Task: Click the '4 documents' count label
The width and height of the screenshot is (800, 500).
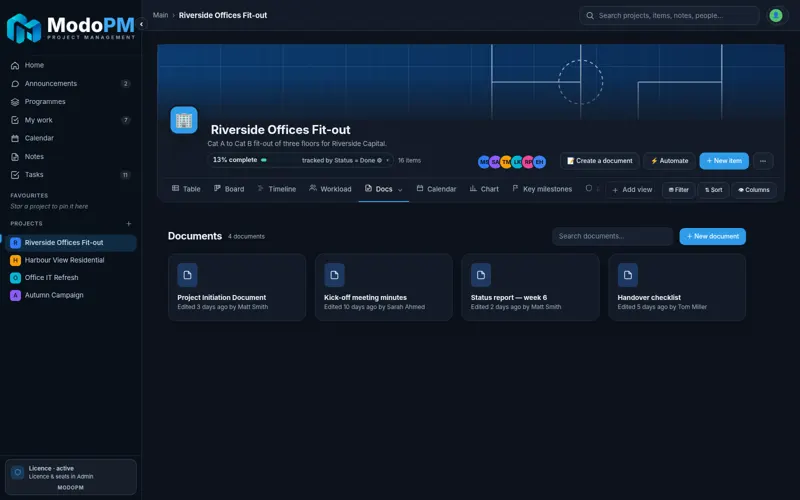Action: click(x=246, y=237)
